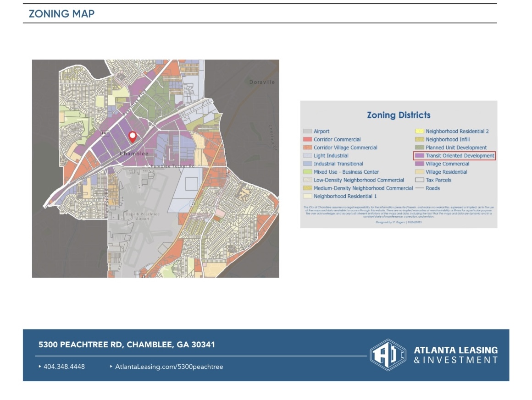
Task: Select the Corridor Commercial color swatch
Action: [307, 140]
